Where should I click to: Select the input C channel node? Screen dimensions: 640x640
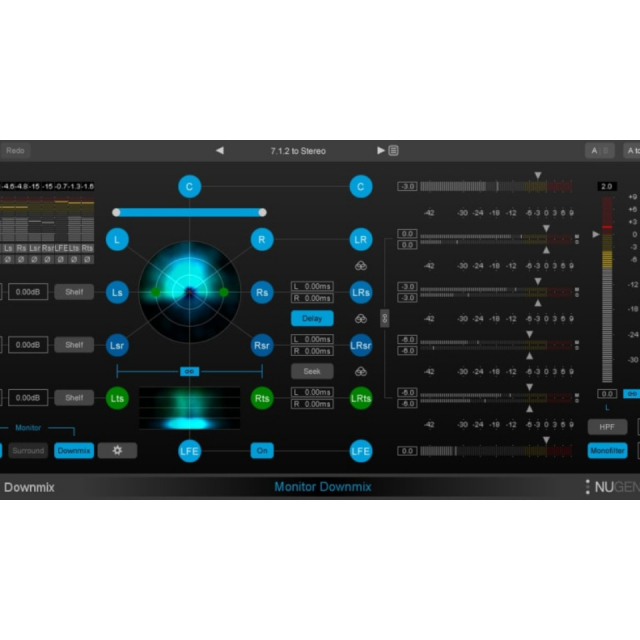point(189,187)
